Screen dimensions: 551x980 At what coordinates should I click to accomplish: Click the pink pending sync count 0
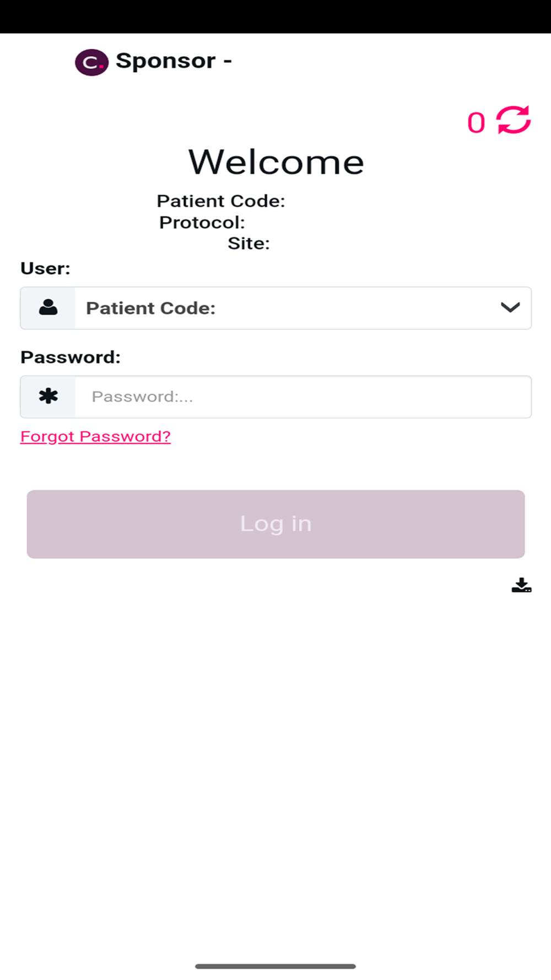(x=476, y=123)
